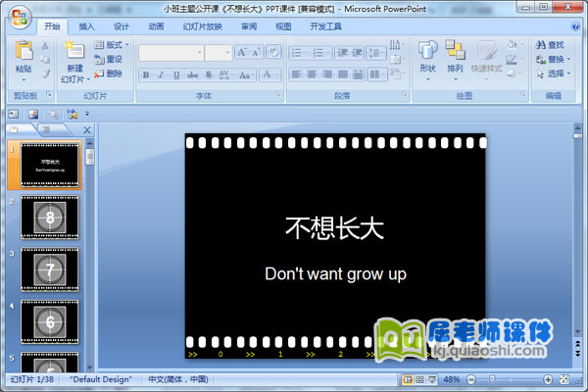Image resolution: width=588 pixels, height=392 pixels.
Task: Click the Decrease Indent icon
Action: (342, 53)
